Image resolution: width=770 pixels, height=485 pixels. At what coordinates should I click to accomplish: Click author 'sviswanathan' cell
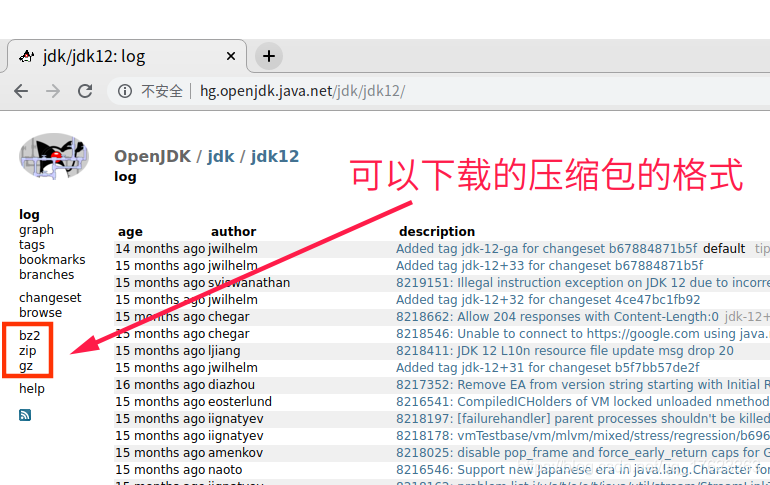[x=249, y=283]
